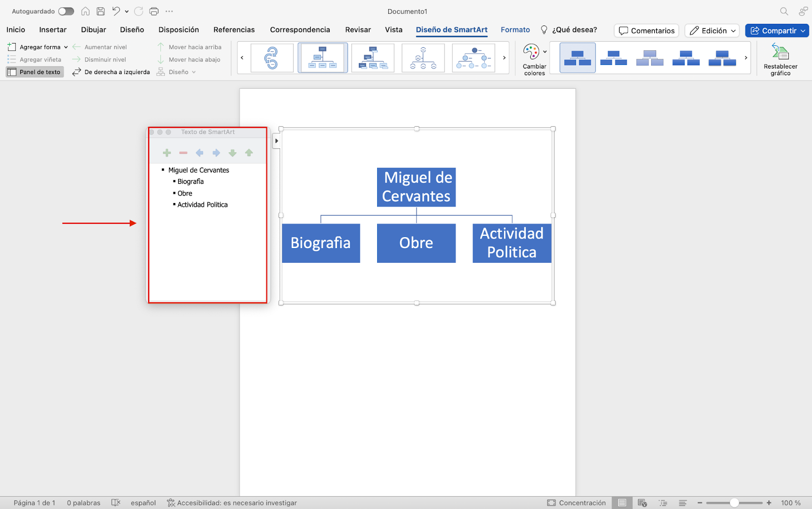The image size is (812, 509).
Task: Click Restablecer gráfico
Action: tap(780, 59)
